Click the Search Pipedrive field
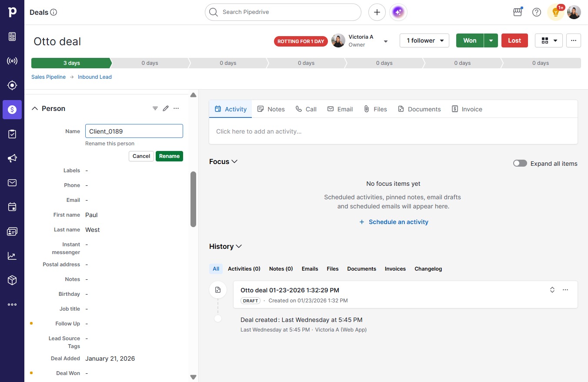The width and height of the screenshot is (588, 382). [283, 12]
